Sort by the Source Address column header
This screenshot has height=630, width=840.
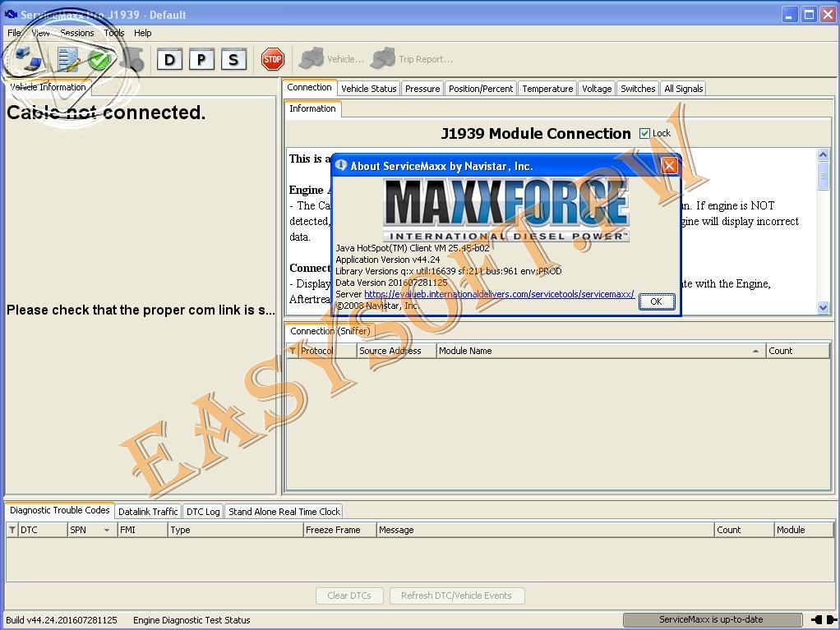click(x=396, y=351)
